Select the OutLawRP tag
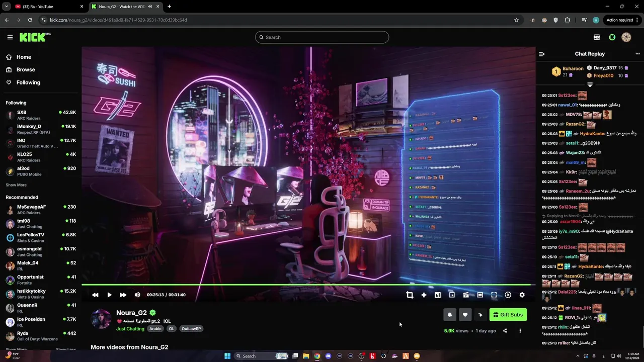The width and height of the screenshot is (644, 362). click(191, 329)
